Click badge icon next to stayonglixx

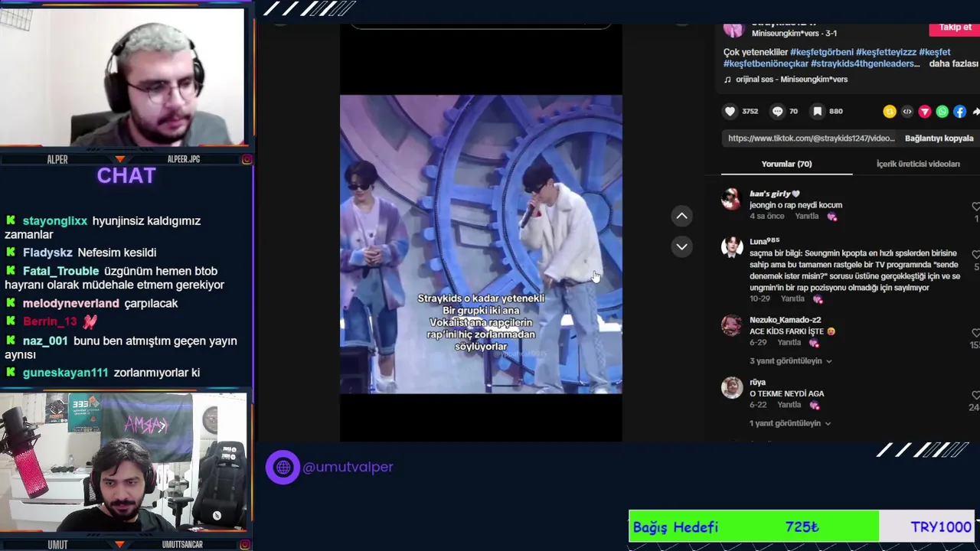11,221
